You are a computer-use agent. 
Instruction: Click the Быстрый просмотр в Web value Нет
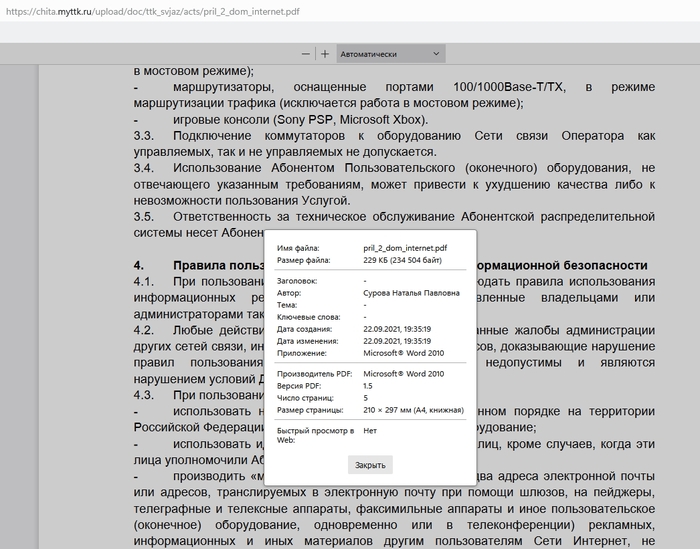coord(370,430)
